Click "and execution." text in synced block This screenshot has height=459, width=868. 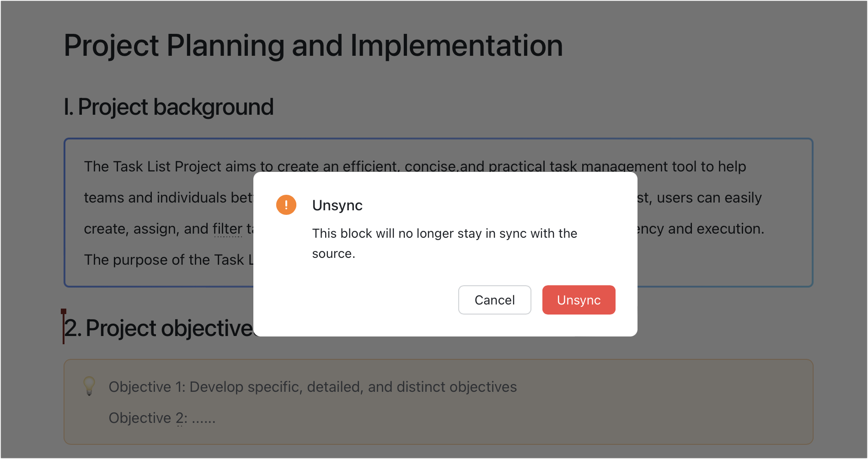(716, 229)
